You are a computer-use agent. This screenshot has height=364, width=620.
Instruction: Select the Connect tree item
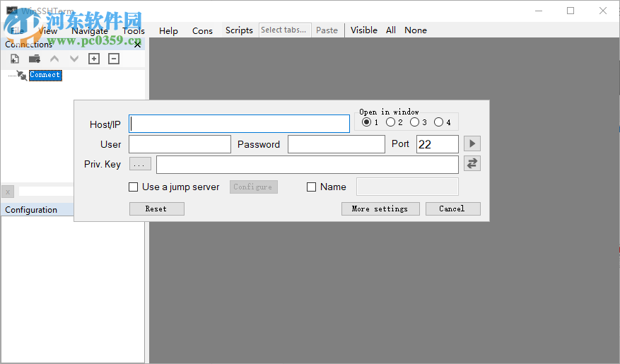point(45,75)
